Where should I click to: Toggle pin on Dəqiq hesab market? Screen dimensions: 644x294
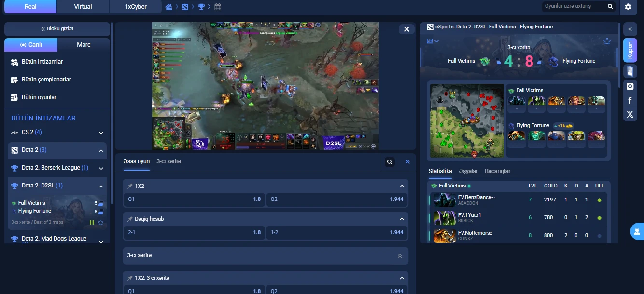(x=130, y=219)
